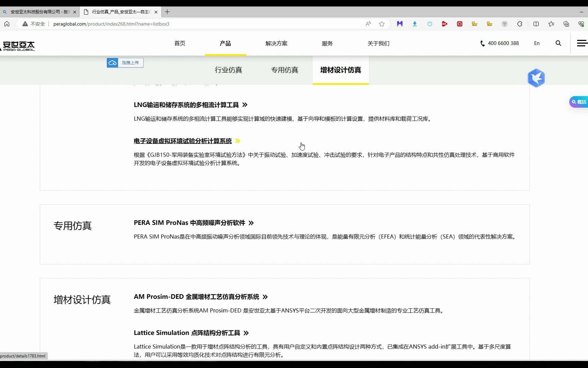The width and height of the screenshot is (588, 368).
Task: Open the Extensions puzzle piece menu
Action: (x=520, y=24)
